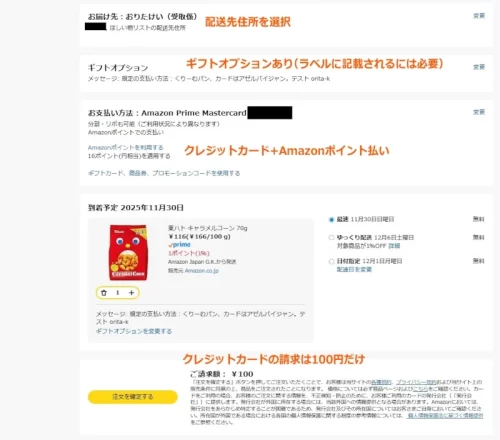Click 変更 next to delivery address
The height and width of the screenshot is (440, 500).
click(x=479, y=16)
